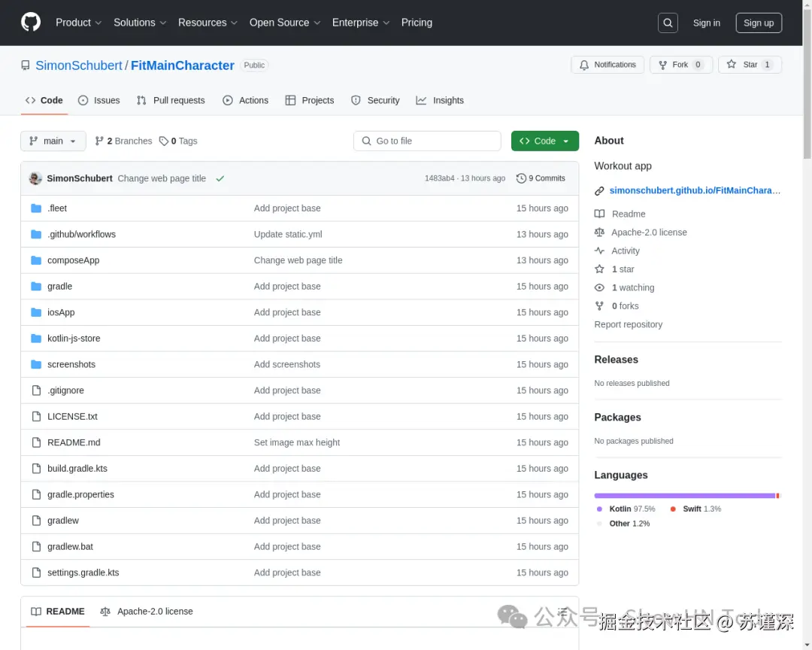Open the simonschubert.github.io website link
Image resolution: width=812 pixels, height=650 pixels.
tap(695, 191)
